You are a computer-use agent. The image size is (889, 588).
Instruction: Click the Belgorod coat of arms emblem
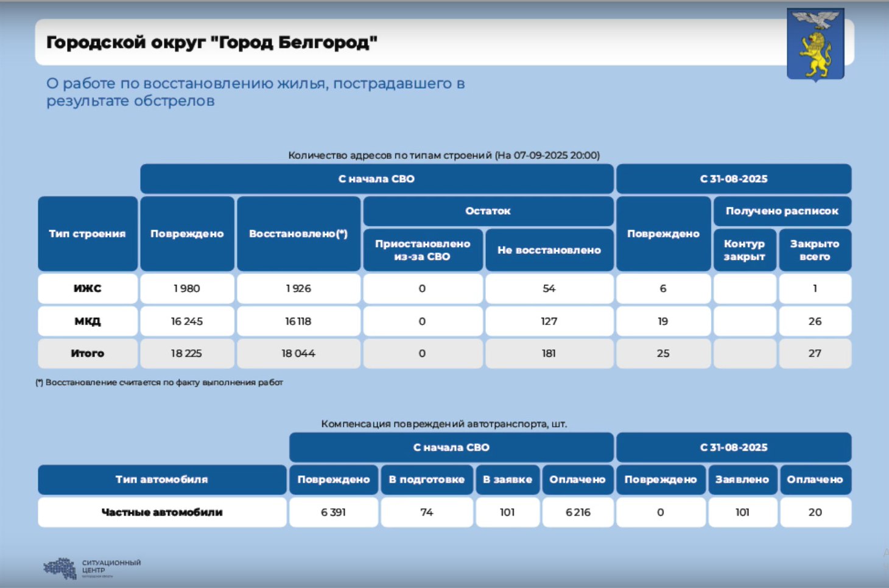[815, 44]
